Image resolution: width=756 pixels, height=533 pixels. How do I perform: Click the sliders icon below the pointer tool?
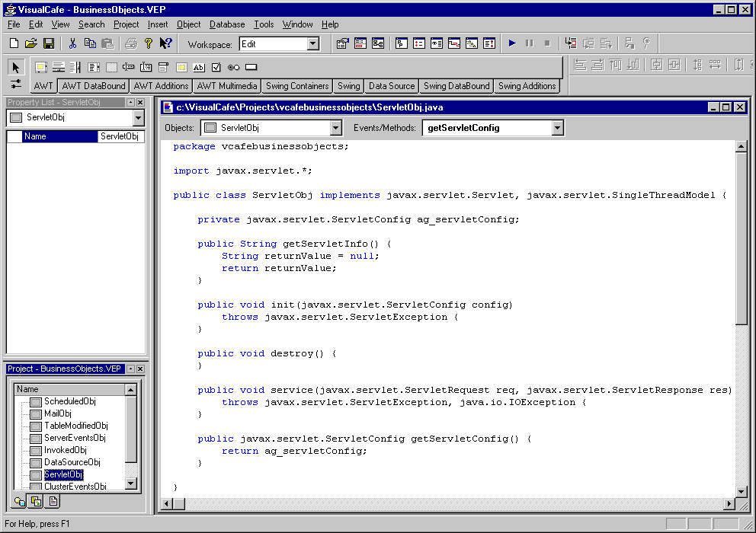16,84
